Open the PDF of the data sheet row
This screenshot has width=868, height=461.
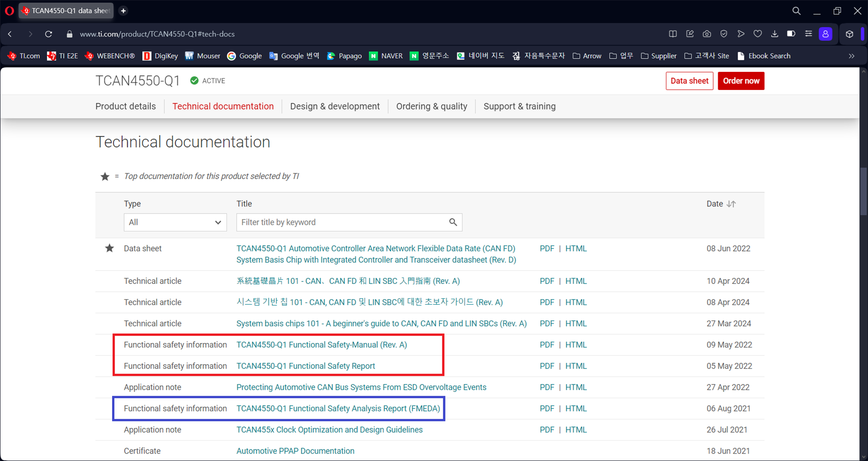point(547,248)
